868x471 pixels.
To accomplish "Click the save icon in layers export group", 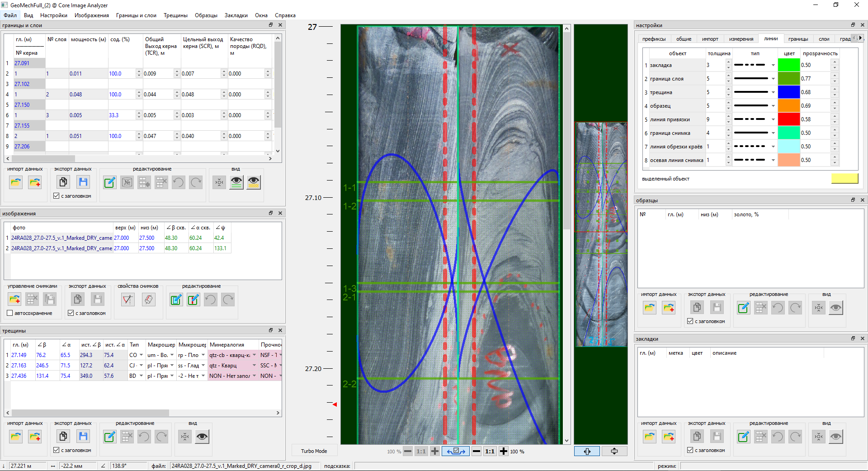I will 83,182.
